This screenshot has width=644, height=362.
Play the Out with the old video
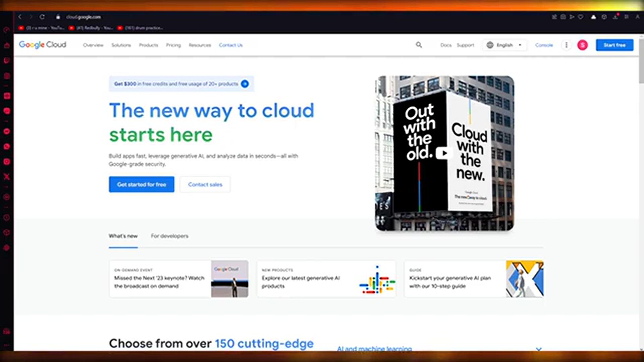click(444, 153)
